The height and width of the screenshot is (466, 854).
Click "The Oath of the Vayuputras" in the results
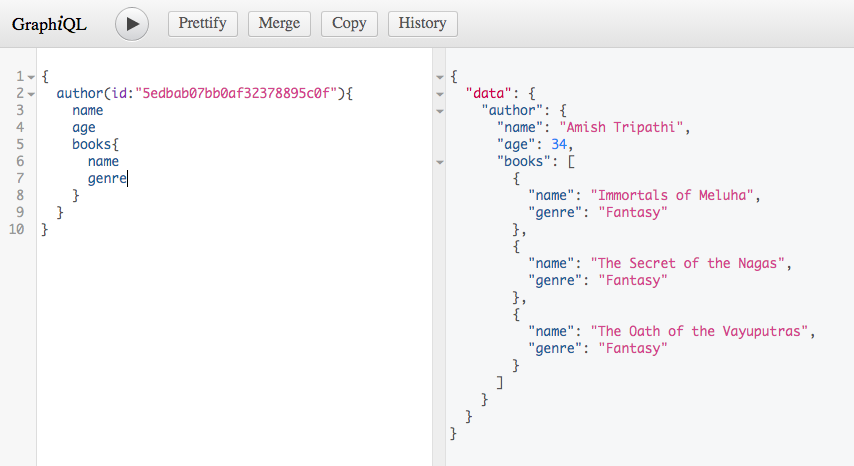pyautogui.click(x=702, y=331)
